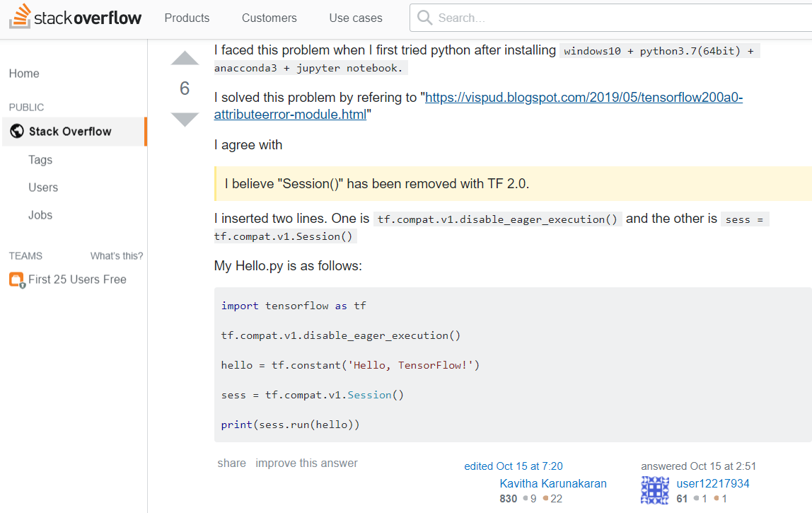812x513 pixels.
Task: Click the 'print(sess.run(hello))' code line
Action: 290,425
